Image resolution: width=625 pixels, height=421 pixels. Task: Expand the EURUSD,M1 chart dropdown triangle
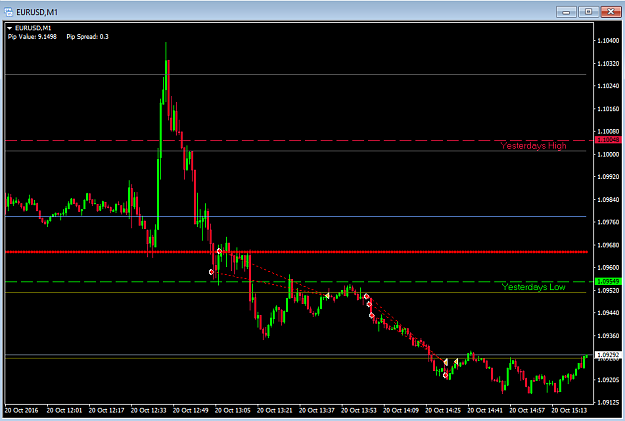point(10,28)
